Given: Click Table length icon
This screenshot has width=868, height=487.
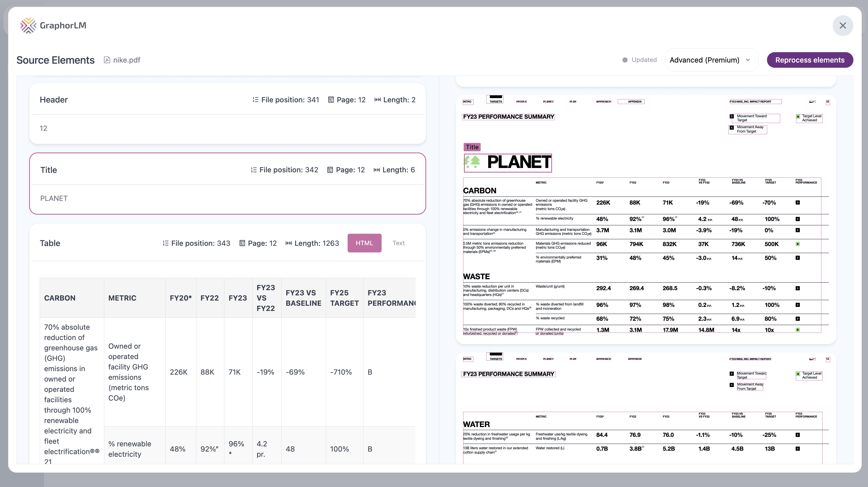Looking at the screenshot, I should tap(289, 243).
